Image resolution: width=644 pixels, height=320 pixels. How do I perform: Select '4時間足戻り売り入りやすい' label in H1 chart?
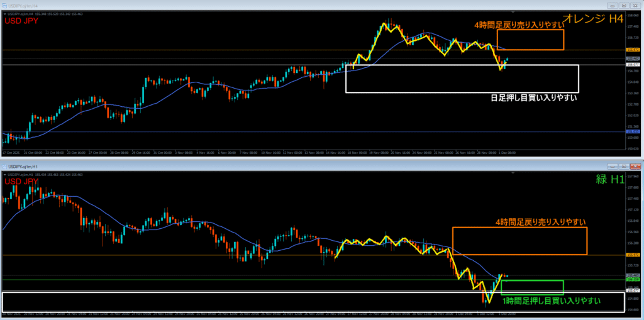540,222
